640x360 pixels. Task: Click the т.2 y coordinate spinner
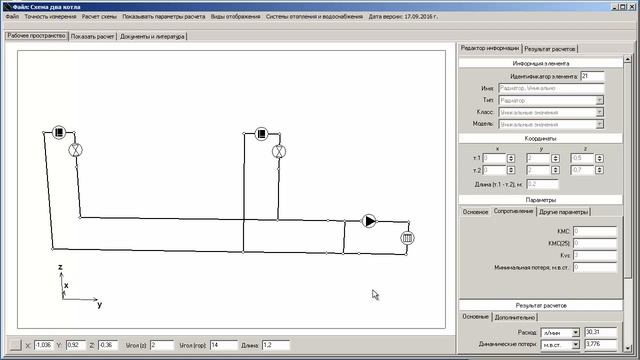555,170
